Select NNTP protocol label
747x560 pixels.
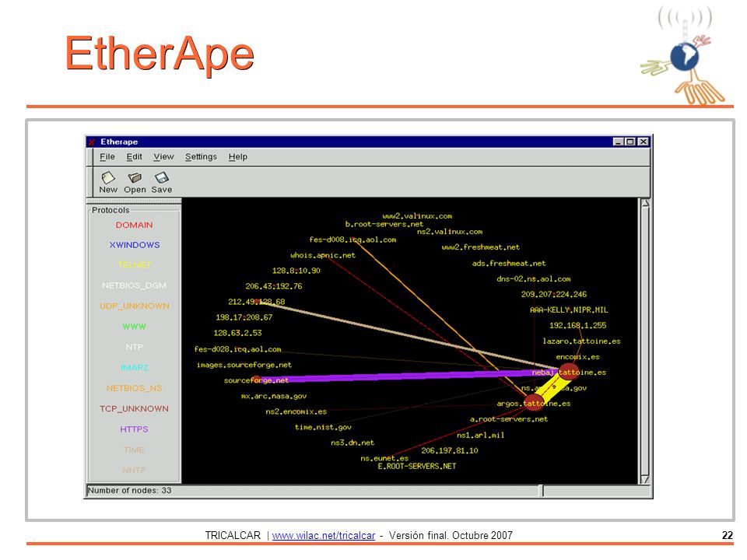click(x=135, y=470)
